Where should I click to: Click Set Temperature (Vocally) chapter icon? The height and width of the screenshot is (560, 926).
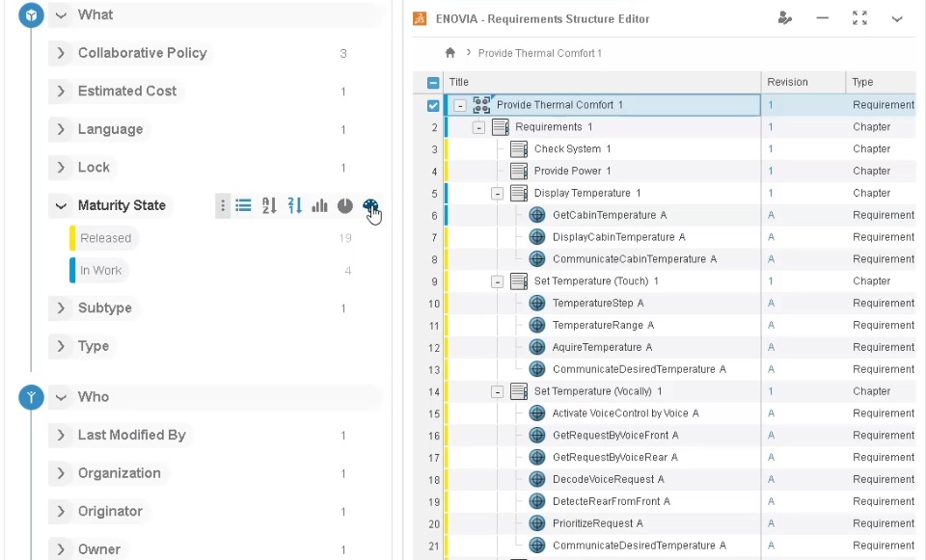(519, 391)
